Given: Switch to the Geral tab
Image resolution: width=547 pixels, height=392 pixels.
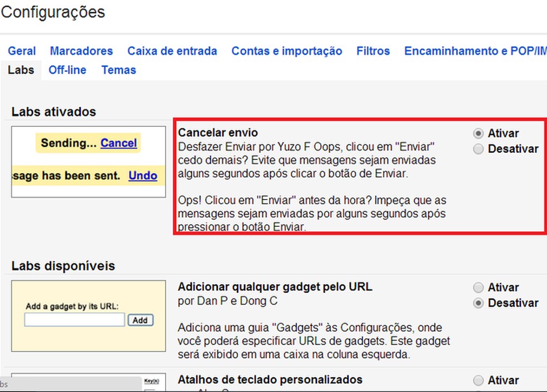Looking at the screenshot, I should coord(21,51).
